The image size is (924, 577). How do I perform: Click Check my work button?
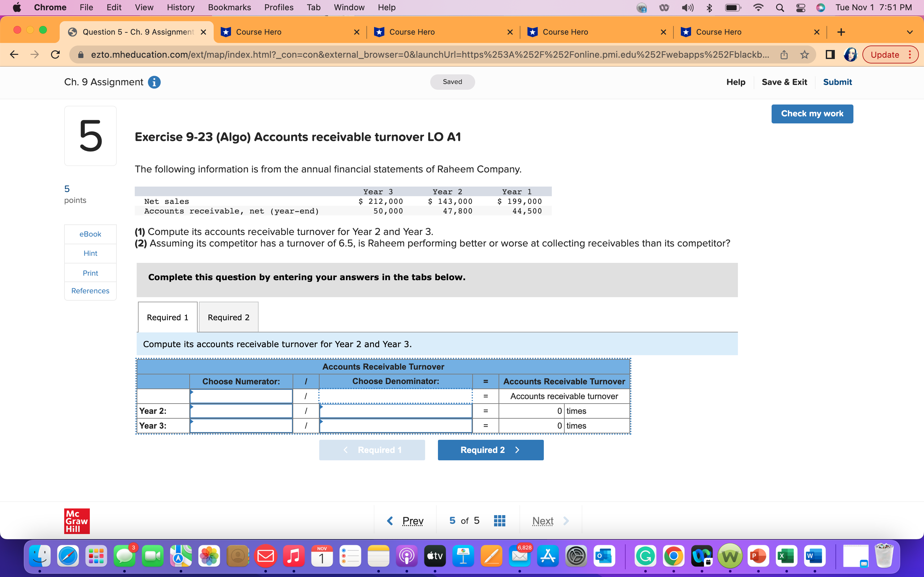[x=812, y=114]
